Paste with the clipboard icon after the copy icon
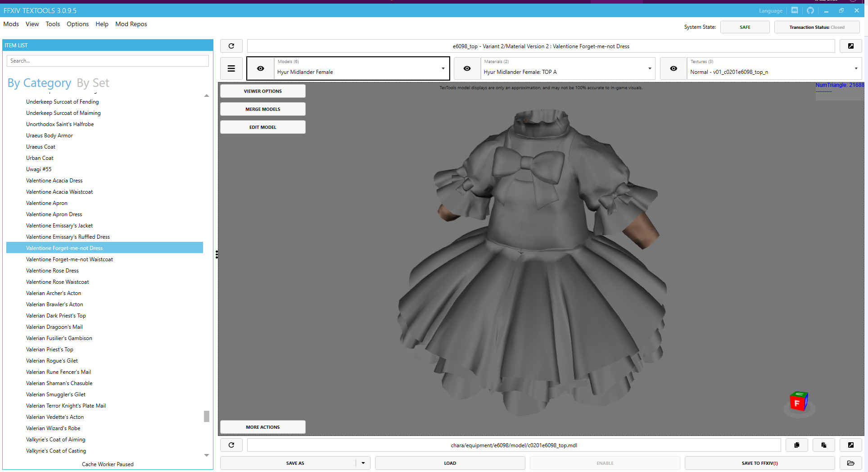Viewport: 868px width, 472px height. pyautogui.click(x=824, y=445)
